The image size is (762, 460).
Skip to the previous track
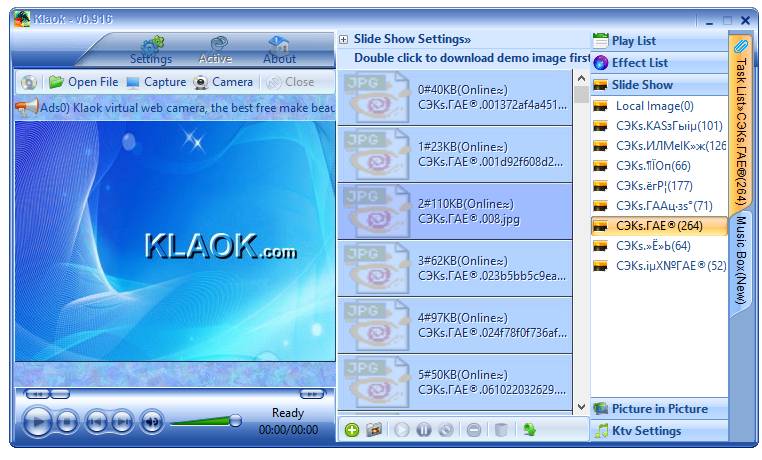[96, 422]
